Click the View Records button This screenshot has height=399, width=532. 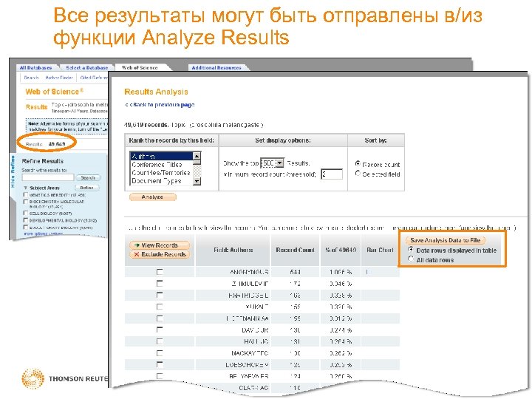pos(159,245)
